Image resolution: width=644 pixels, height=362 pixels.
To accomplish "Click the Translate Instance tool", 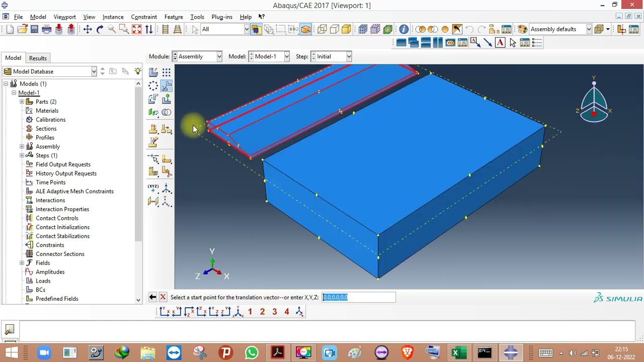I will [x=167, y=86].
